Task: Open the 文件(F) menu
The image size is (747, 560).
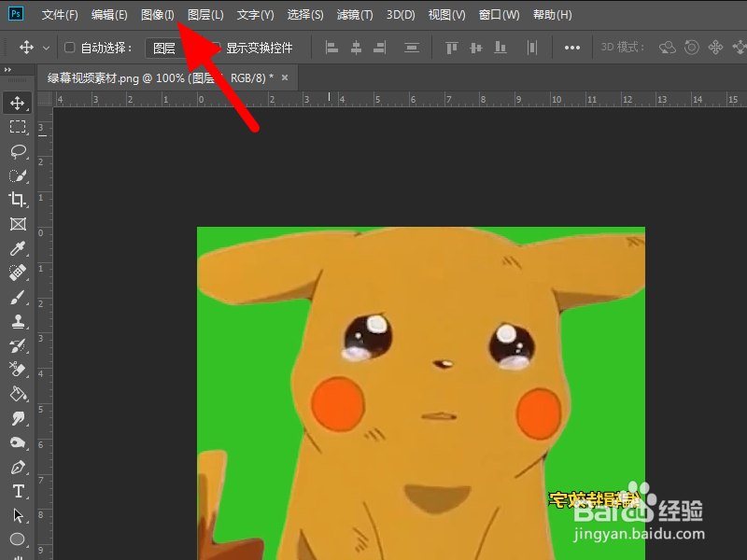Action: (x=60, y=15)
